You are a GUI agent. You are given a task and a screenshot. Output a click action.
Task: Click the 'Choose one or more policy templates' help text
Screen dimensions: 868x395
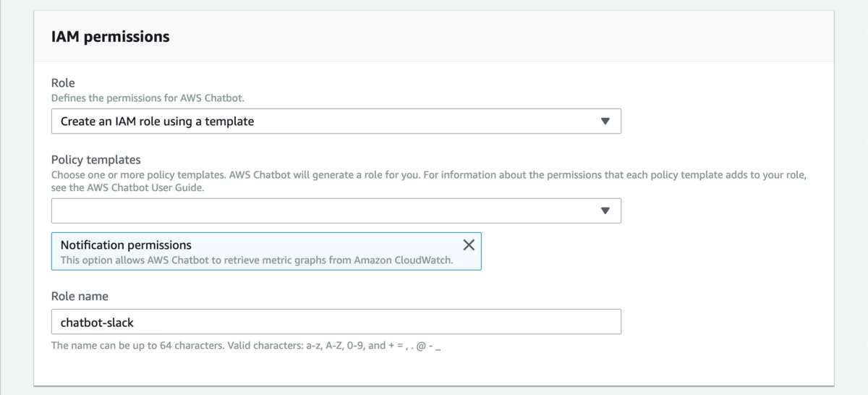click(362, 176)
